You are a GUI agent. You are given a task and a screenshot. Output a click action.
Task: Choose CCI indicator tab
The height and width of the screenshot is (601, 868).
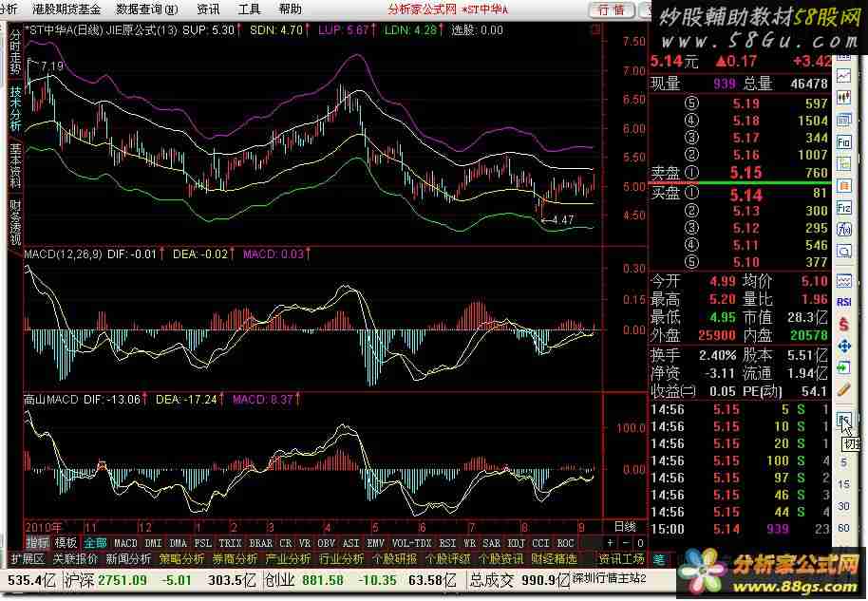[540, 543]
